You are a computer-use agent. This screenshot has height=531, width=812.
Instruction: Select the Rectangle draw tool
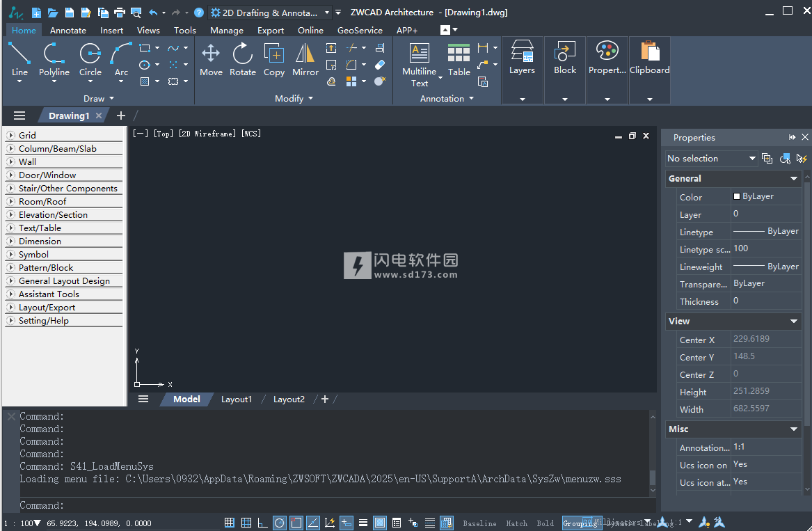(x=145, y=48)
